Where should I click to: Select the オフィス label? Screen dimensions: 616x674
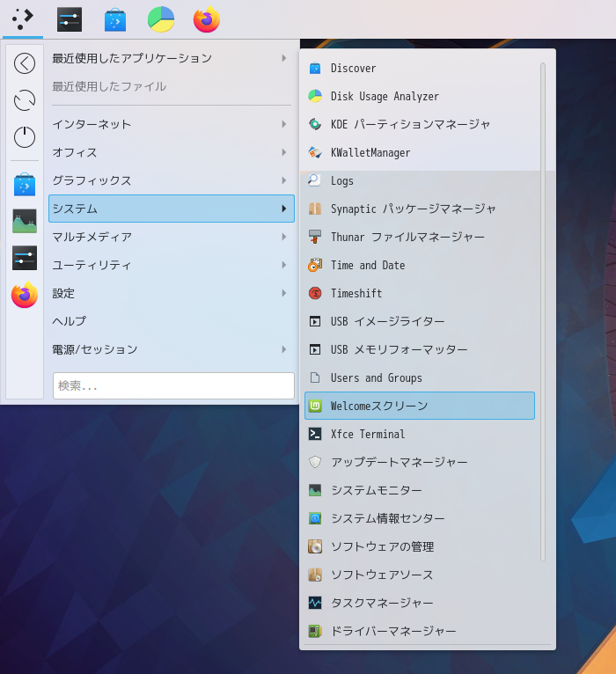coord(75,152)
